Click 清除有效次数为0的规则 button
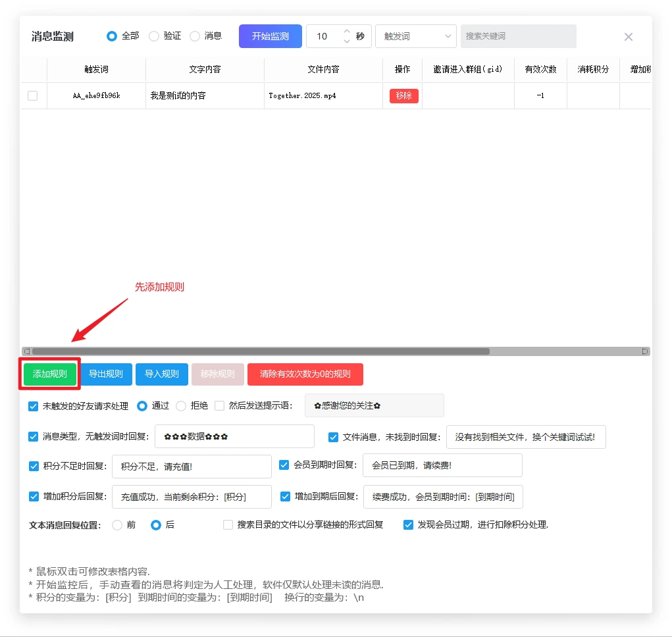 tap(305, 374)
